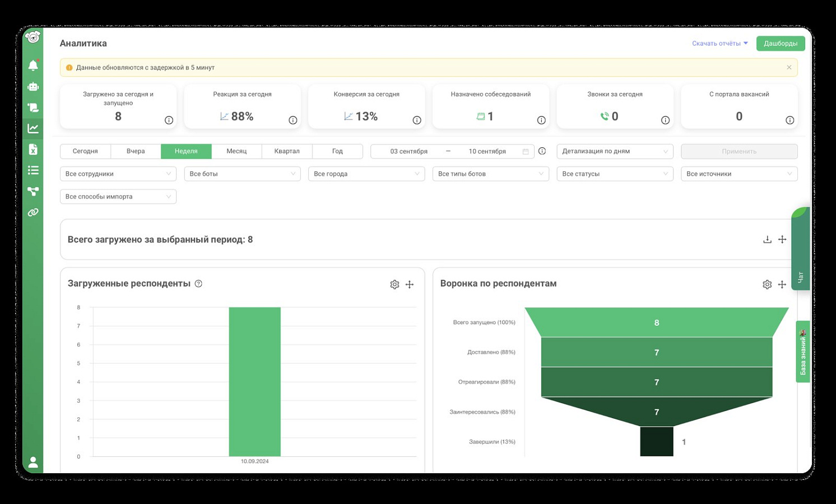Click the 03 сентября start date field
Screen dimensions: 836x504
click(x=409, y=151)
